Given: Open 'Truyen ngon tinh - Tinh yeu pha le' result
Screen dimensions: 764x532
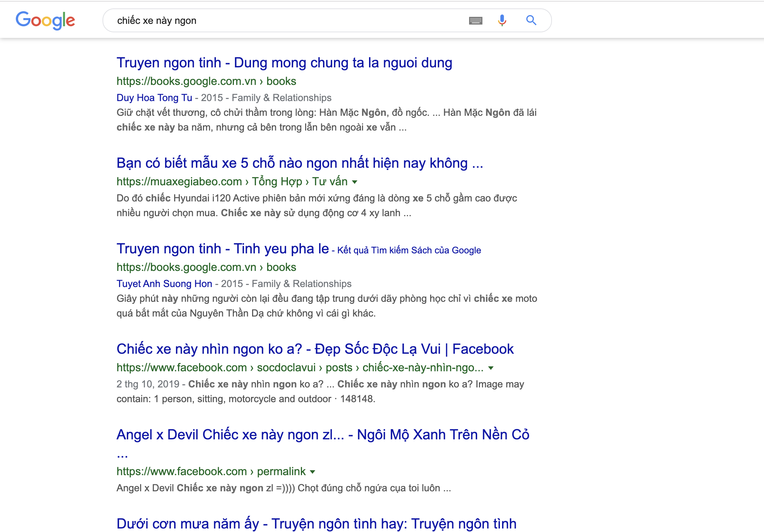Looking at the screenshot, I should point(223,249).
